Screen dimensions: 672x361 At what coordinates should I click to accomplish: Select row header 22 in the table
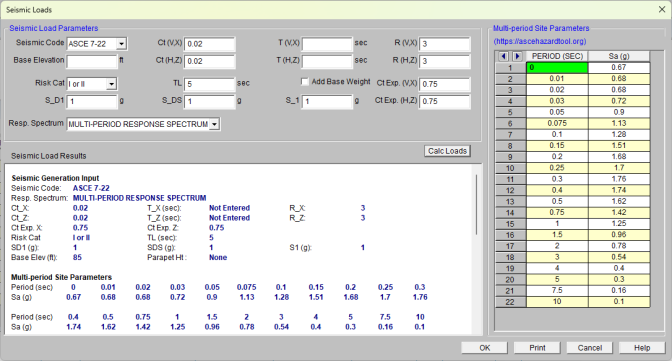[x=510, y=302]
